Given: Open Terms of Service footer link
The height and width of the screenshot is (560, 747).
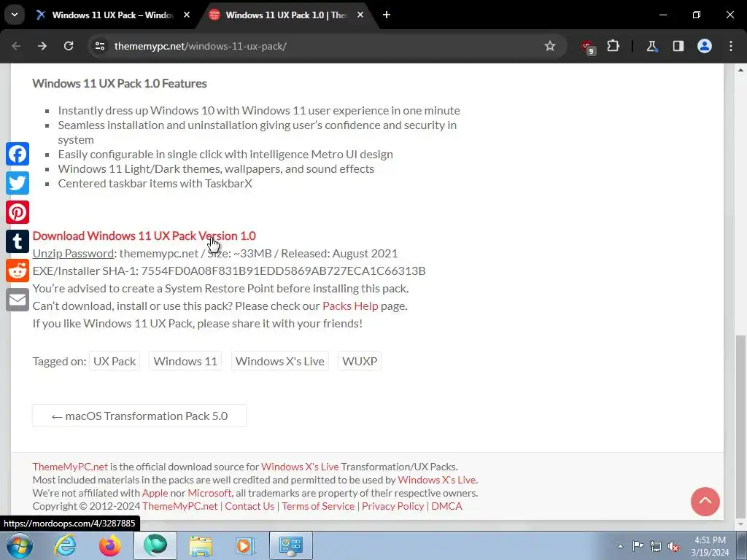Looking at the screenshot, I should tap(318, 506).
